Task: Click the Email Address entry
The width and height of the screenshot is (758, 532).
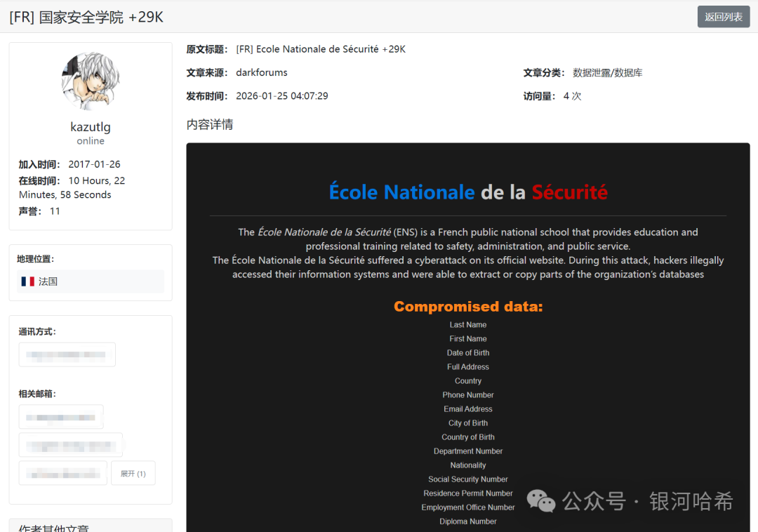Action: 468,408
